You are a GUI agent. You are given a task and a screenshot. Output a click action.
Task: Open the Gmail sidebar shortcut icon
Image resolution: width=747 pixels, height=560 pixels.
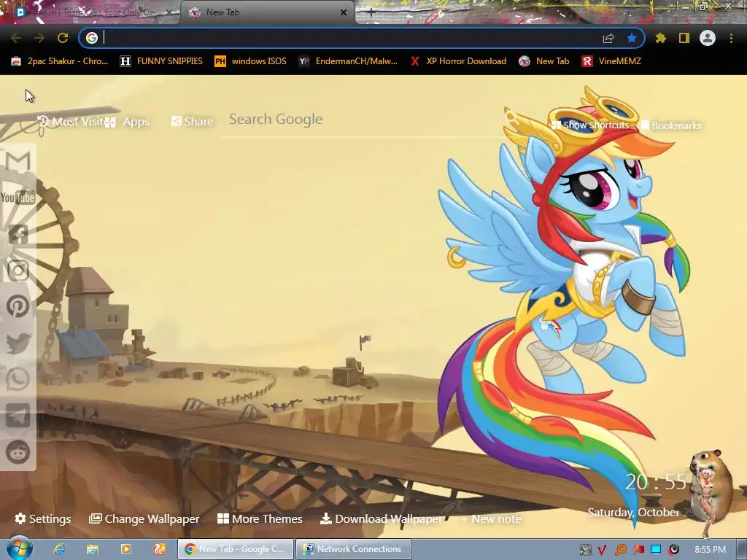[x=18, y=161]
